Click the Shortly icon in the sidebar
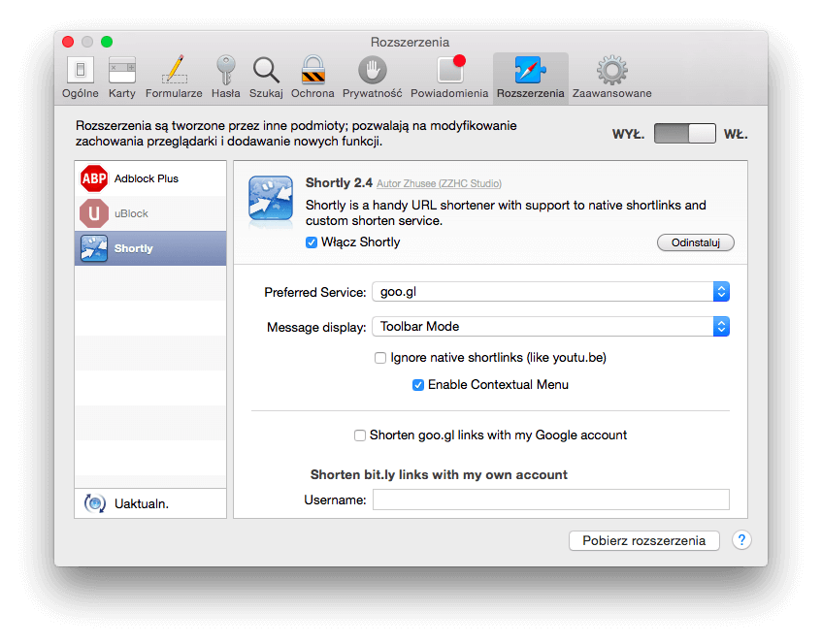This screenshot has width=822, height=644. (94, 248)
